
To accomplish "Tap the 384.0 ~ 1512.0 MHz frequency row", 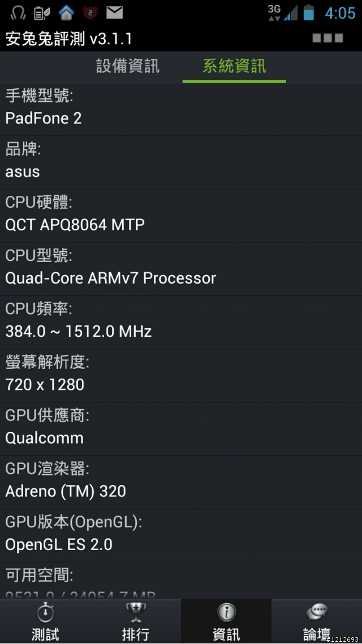I will point(181,321).
